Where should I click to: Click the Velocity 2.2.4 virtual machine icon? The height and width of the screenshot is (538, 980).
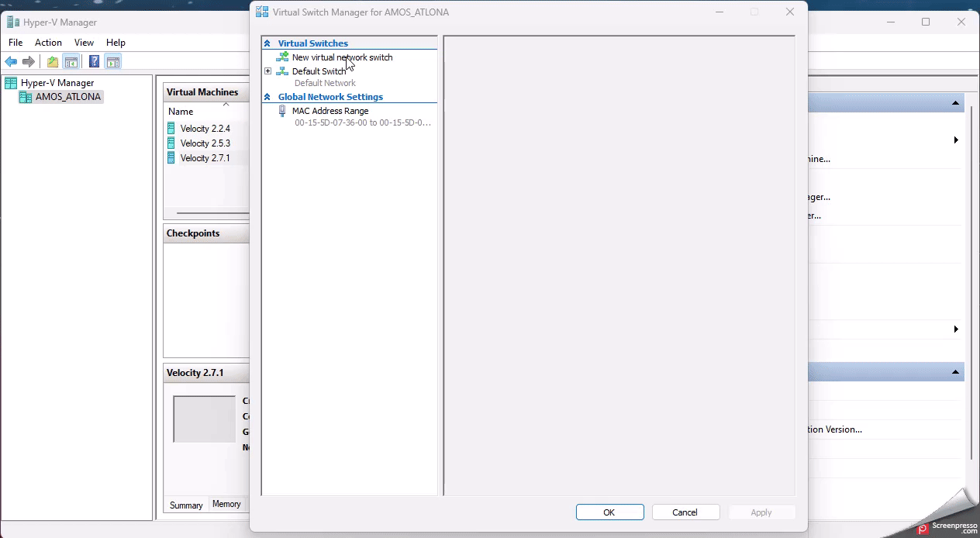coord(171,129)
